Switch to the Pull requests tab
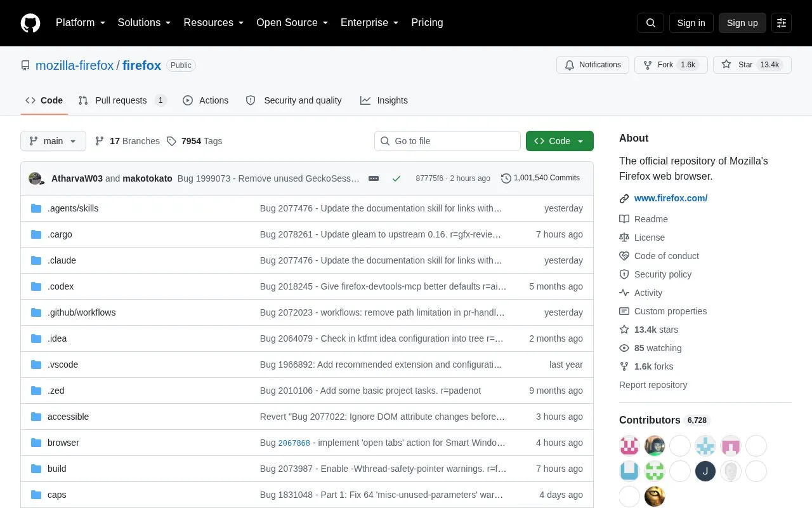Image resolution: width=812 pixels, height=508 pixels. click(122, 100)
